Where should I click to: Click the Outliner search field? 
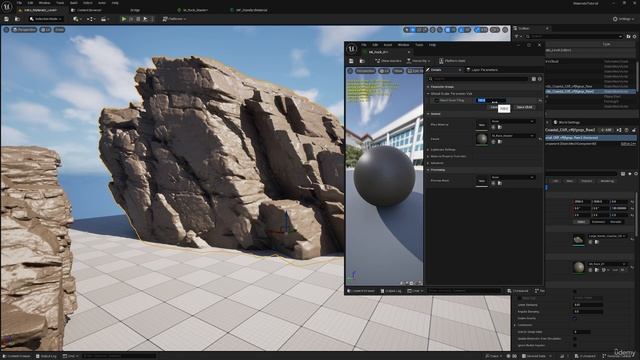point(574,36)
